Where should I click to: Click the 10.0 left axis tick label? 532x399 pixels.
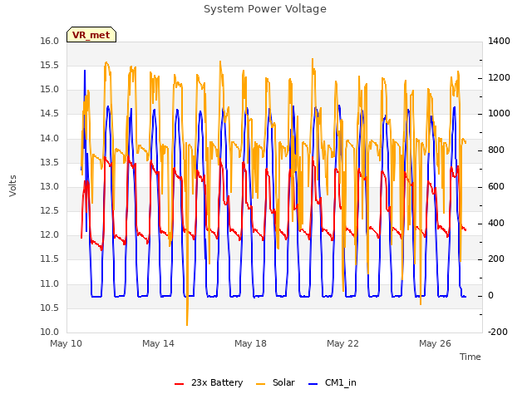pyautogui.click(x=50, y=332)
